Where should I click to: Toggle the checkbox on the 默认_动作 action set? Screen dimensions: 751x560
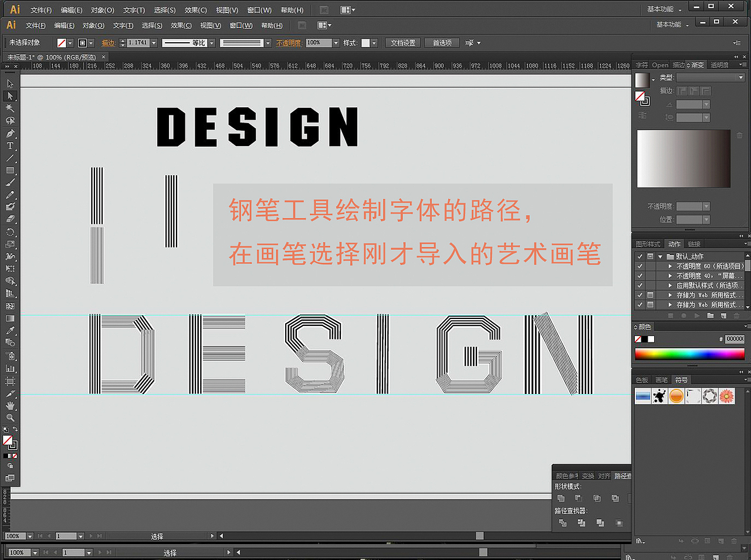click(x=640, y=256)
